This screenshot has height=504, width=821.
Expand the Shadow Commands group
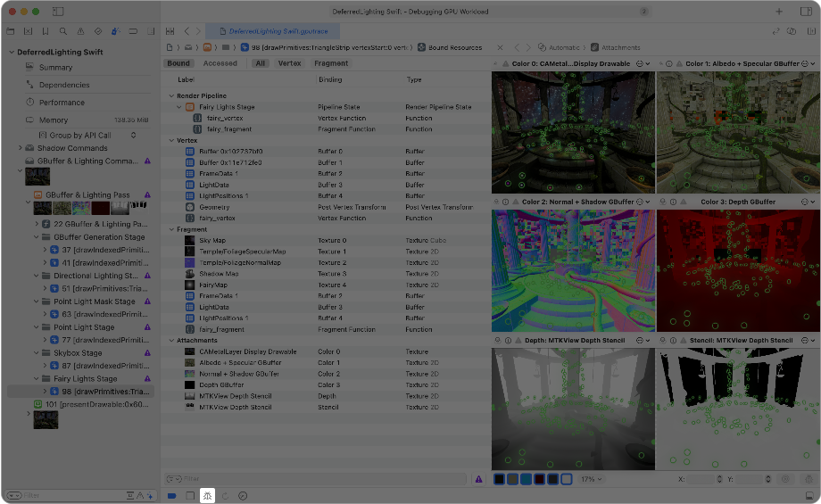tap(21, 148)
